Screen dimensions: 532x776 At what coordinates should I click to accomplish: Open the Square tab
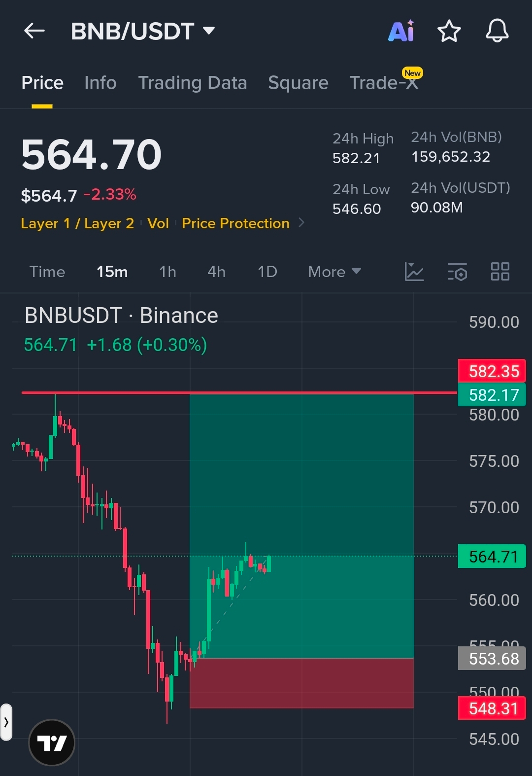[298, 83]
